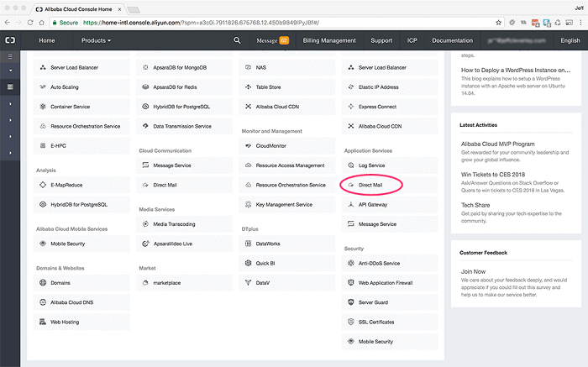Expand the fourth right-arrow sidebar item

(x=10, y=153)
